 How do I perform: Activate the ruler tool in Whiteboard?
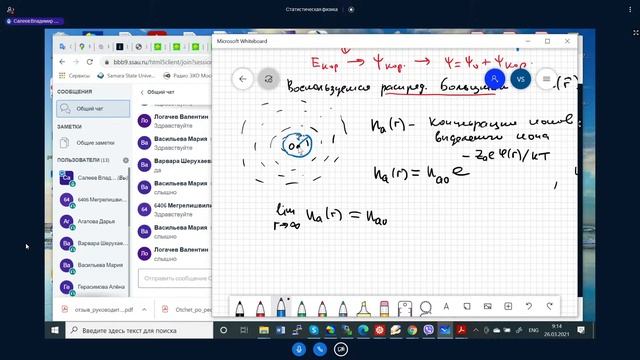pos(404,308)
